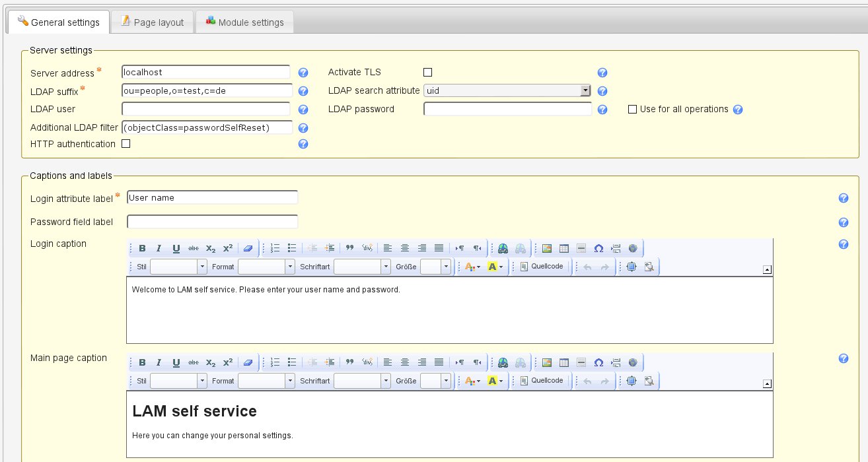The width and height of the screenshot is (868, 462).
Task: Click into the Password field label input
Action: 212,222
